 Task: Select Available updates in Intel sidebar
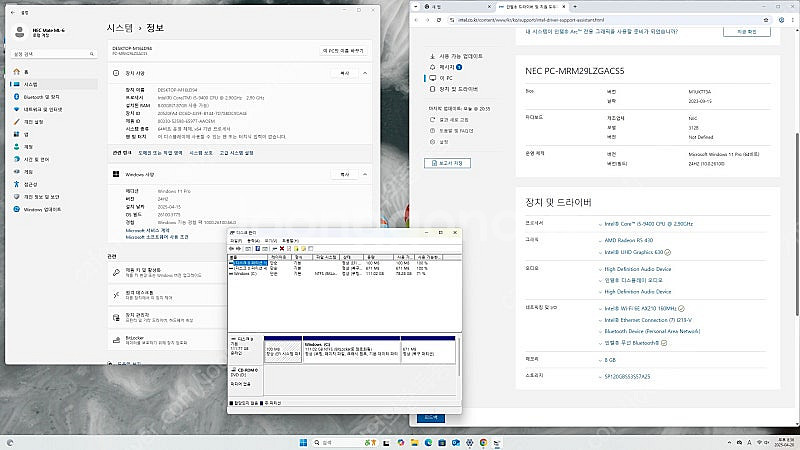point(456,56)
